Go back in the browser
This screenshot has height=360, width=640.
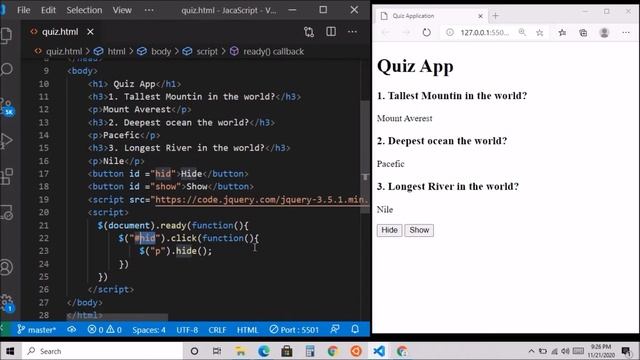click(386, 32)
